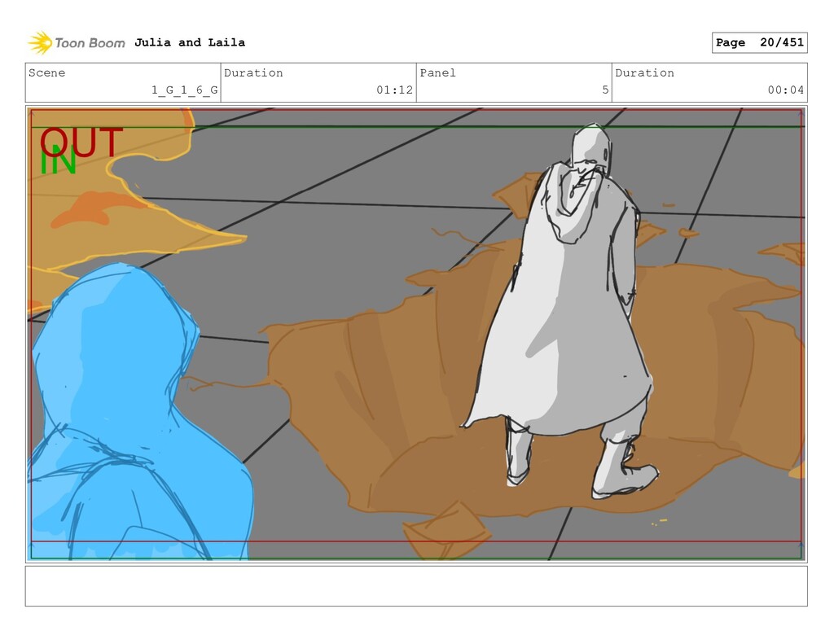Screen dimensions: 834x644
Task: Click the green 'IN' camera label
Action: [x=58, y=161]
